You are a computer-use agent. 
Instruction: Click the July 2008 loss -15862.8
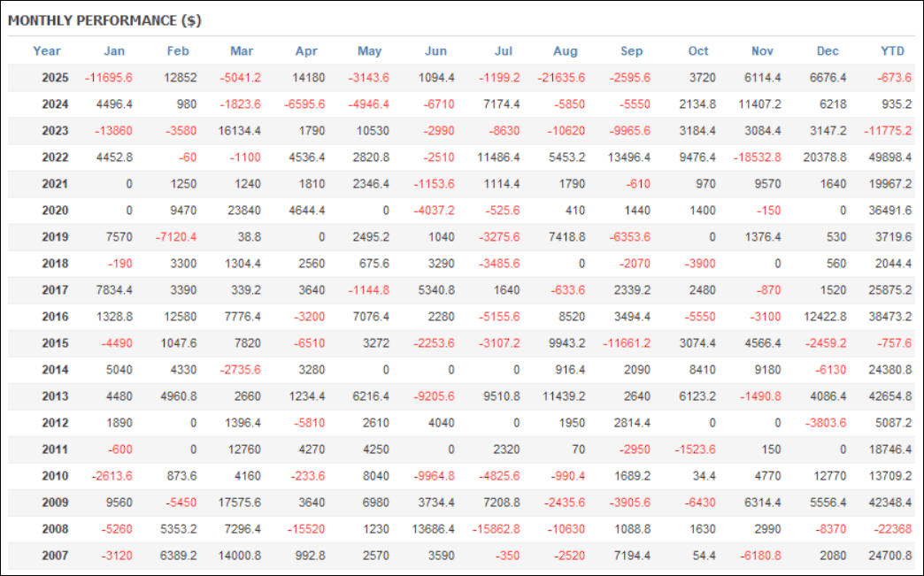tap(496, 529)
